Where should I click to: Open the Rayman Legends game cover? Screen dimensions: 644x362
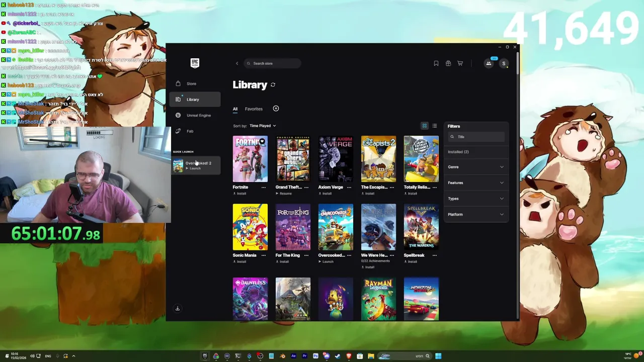click(378, 299)
